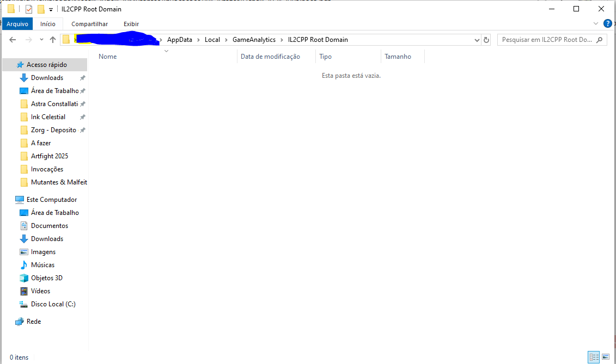
Task: Click the Objetos 3D cube icon
Action: tap(24, 278)
